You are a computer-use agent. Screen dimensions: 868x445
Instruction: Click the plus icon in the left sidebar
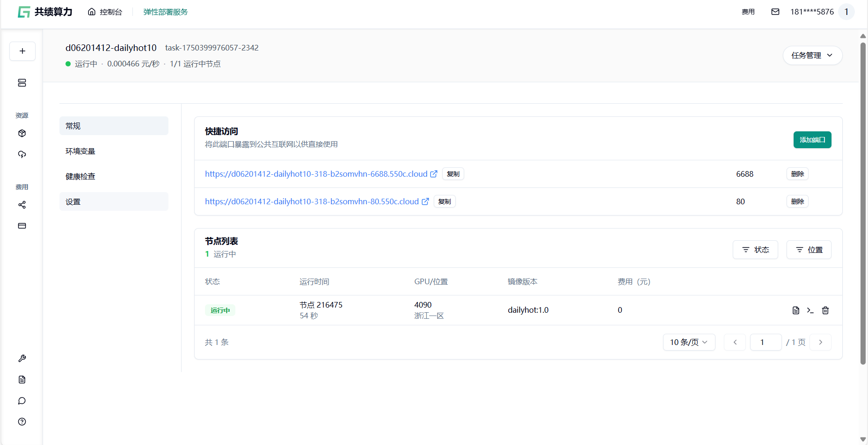pos(22,51)
